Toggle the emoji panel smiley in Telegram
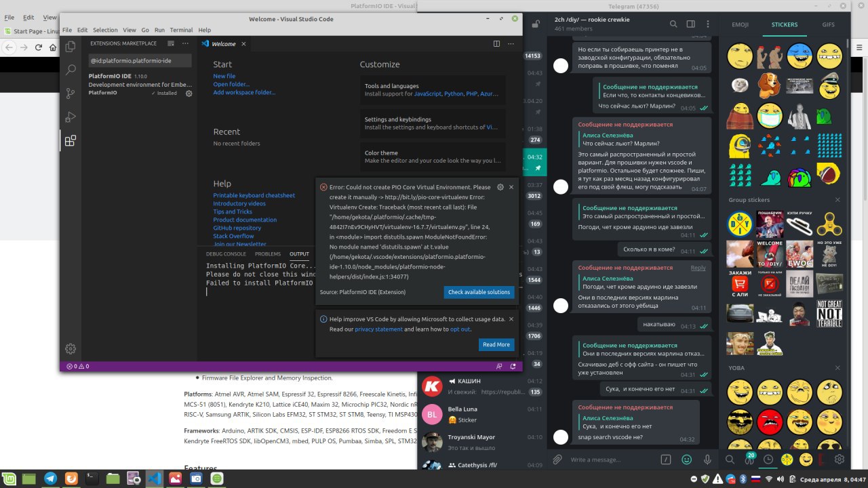 click(x=686, y=460)
